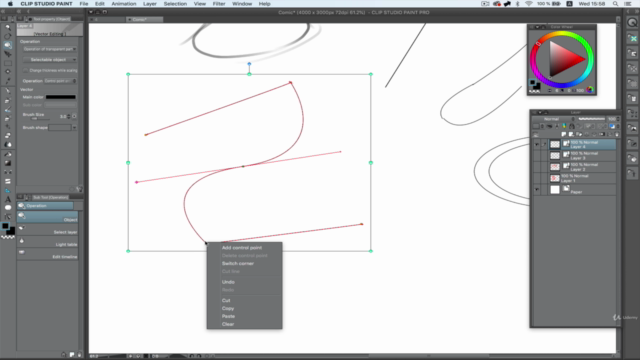The width and height of the screenshot is (640, 360).
Task: Choose Clear in context menu
Action: pyautogui.click(x=228, y=324)
